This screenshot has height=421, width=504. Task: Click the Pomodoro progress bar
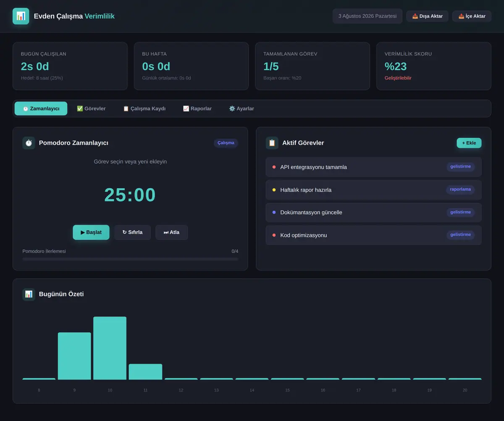[x=130, y=259]
